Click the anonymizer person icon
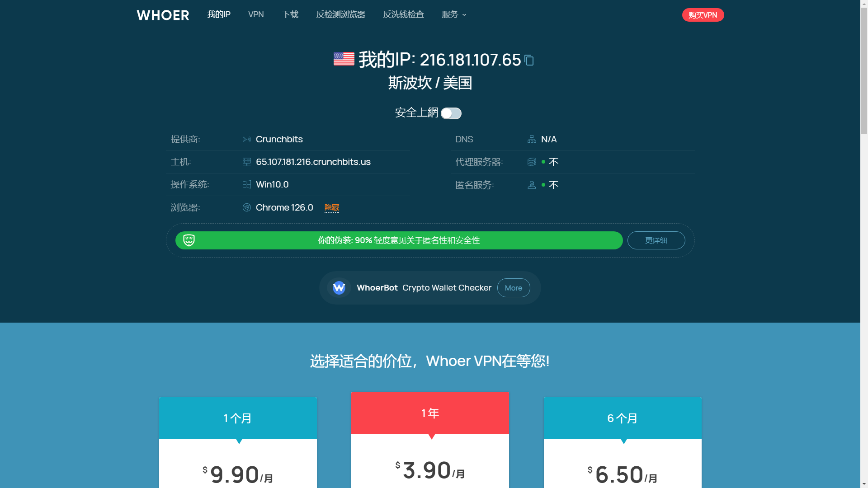The image size is (868, 488). coord(532,185)
